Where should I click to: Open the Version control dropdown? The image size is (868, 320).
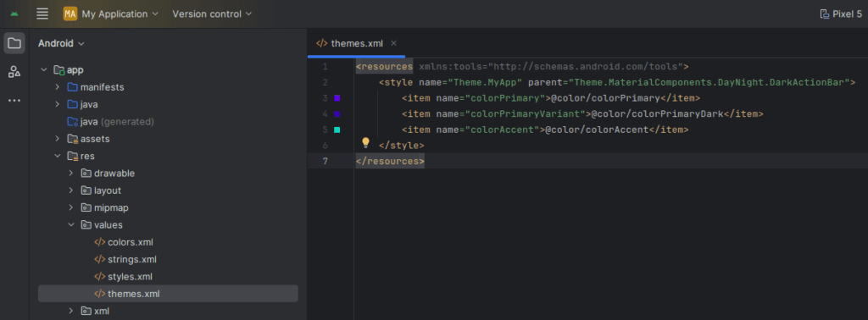tap(212, 14)
